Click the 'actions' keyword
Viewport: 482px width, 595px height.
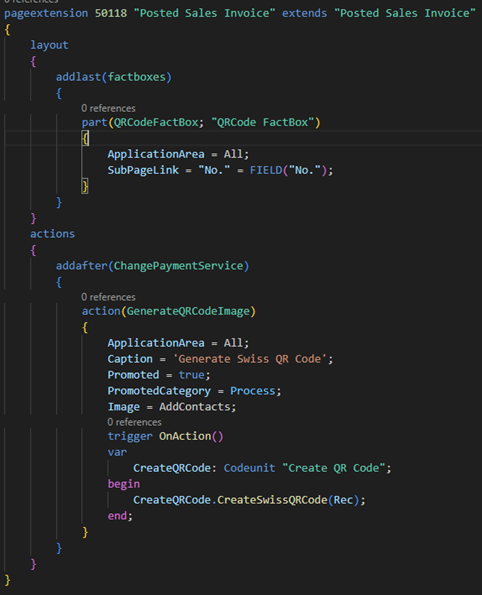(x=52, y=234)
